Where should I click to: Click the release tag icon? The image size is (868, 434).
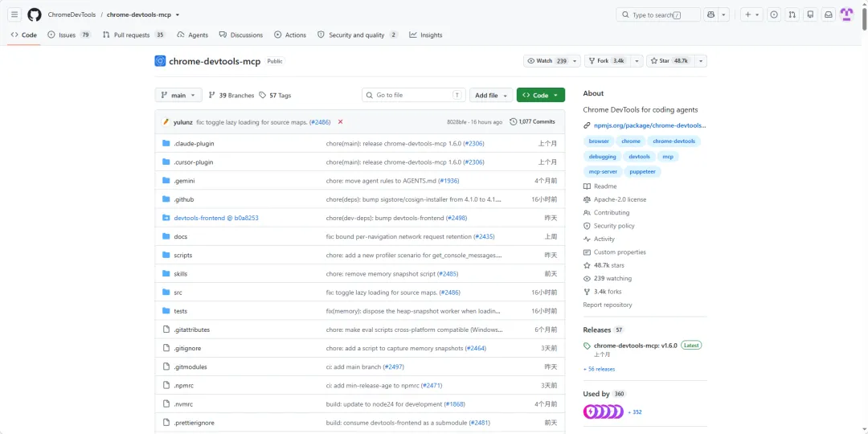coord(587,346)
